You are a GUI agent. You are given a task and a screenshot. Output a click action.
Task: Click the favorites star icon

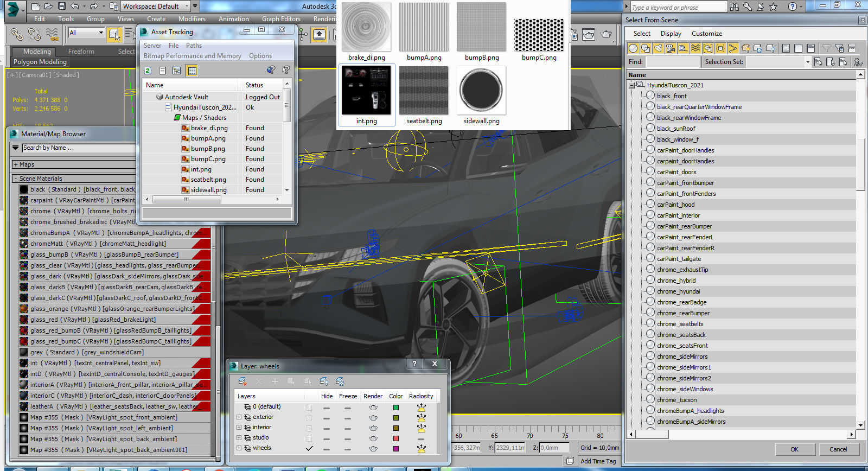[774, 7]
